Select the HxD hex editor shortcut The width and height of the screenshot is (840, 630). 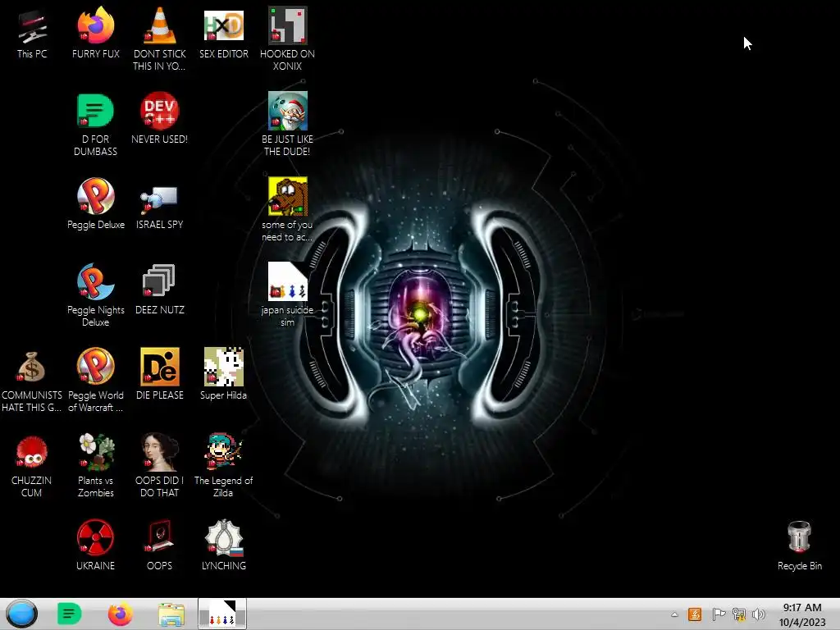click(x=224, y=33)
